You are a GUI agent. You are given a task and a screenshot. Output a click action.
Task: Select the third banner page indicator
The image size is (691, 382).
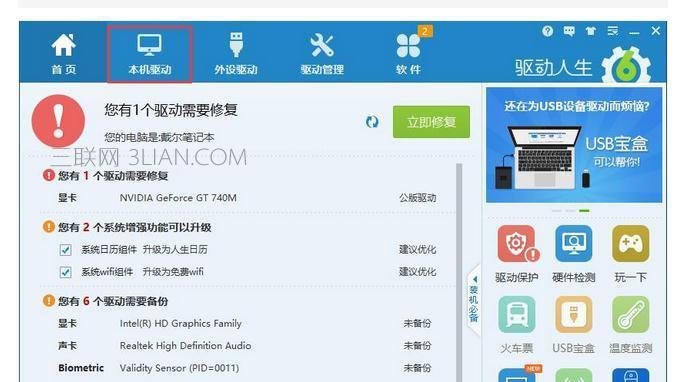click(x=584, y=211)
